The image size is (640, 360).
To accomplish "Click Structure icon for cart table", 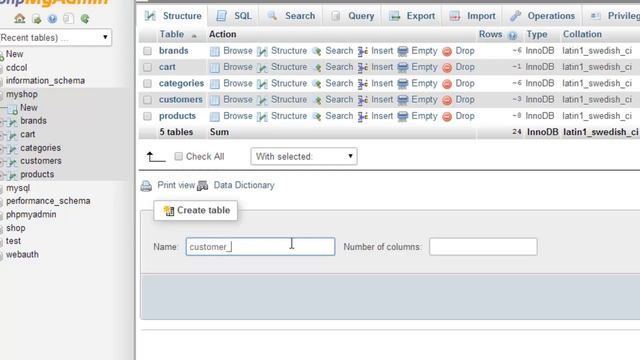I will coord(262,67).
